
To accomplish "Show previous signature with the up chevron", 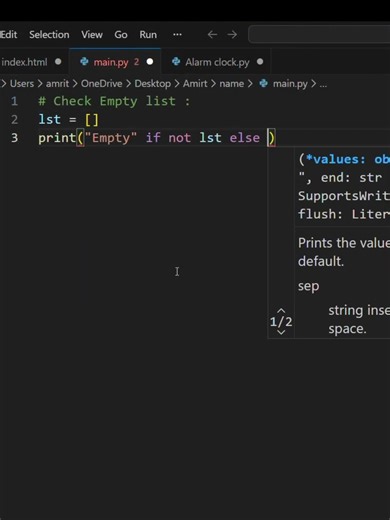I will pos(281,311).
